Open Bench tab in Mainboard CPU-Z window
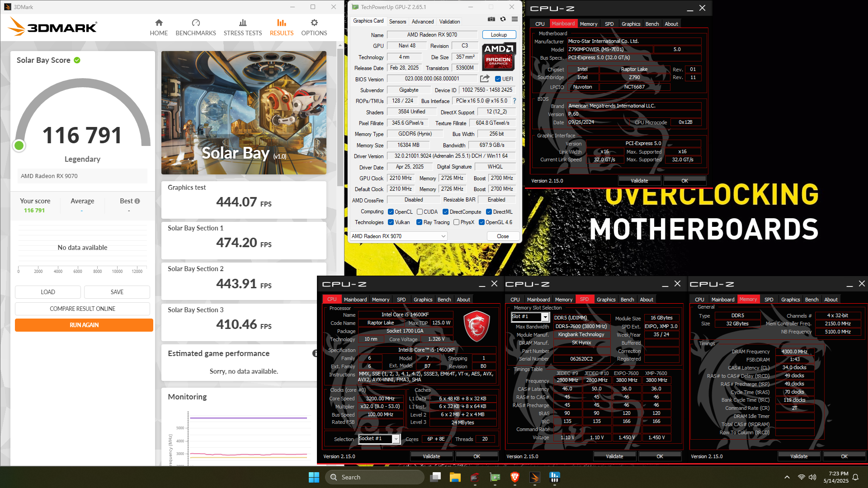Image resolution: width=868 pixels, height=488 pixels. 652,24
